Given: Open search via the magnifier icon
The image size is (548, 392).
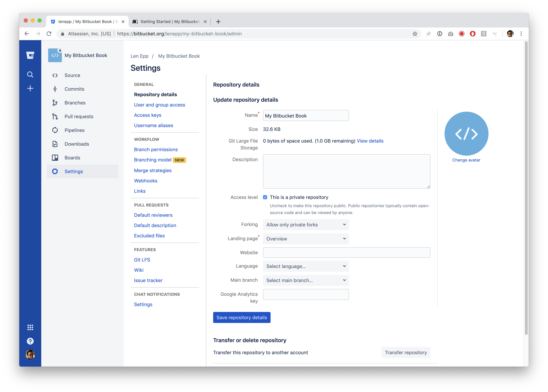Looking at the screenshot, I should tap(30, 75).
